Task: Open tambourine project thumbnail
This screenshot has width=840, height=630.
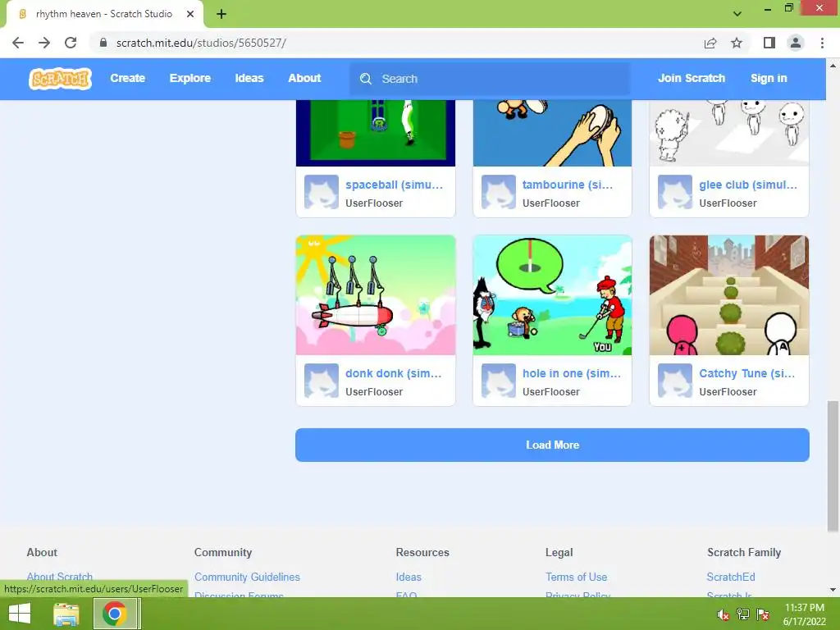Action: coord(552,134)
